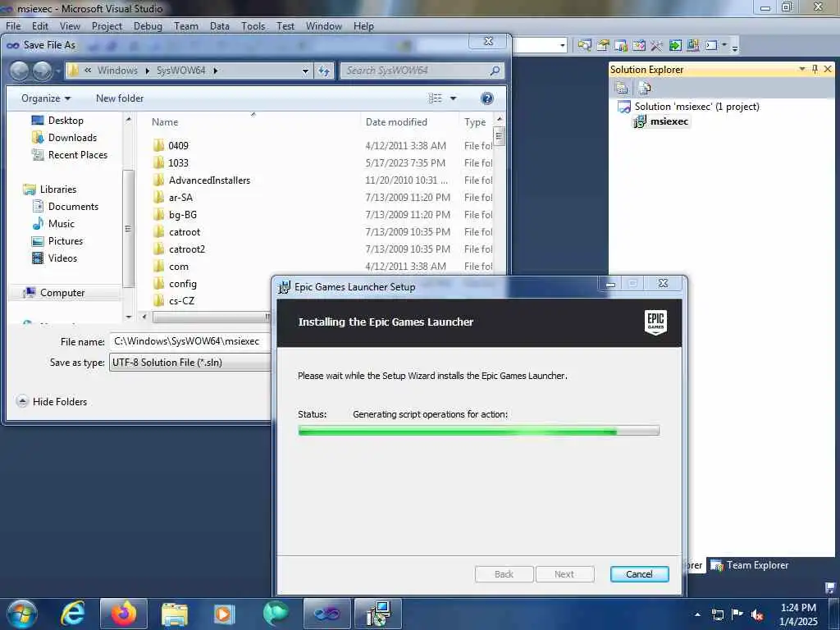Change the view with the views icon

click(x=436, y=98)
